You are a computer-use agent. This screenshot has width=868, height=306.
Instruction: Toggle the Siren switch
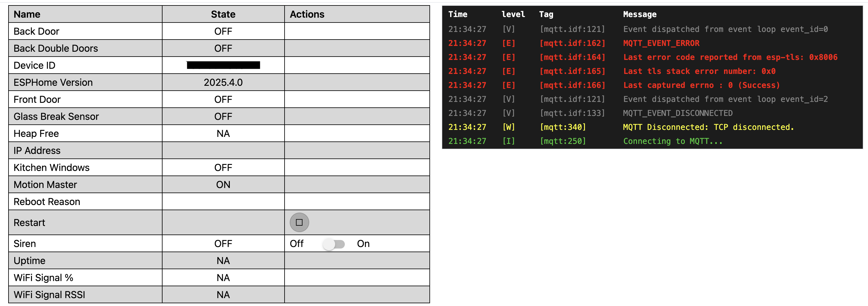coord(334,244)
